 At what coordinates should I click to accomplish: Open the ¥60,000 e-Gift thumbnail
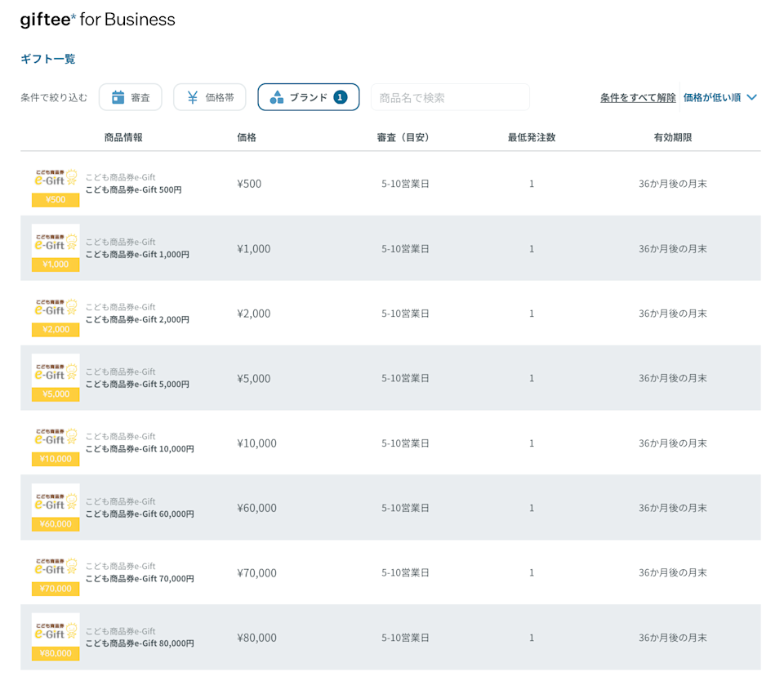point(56,508)
